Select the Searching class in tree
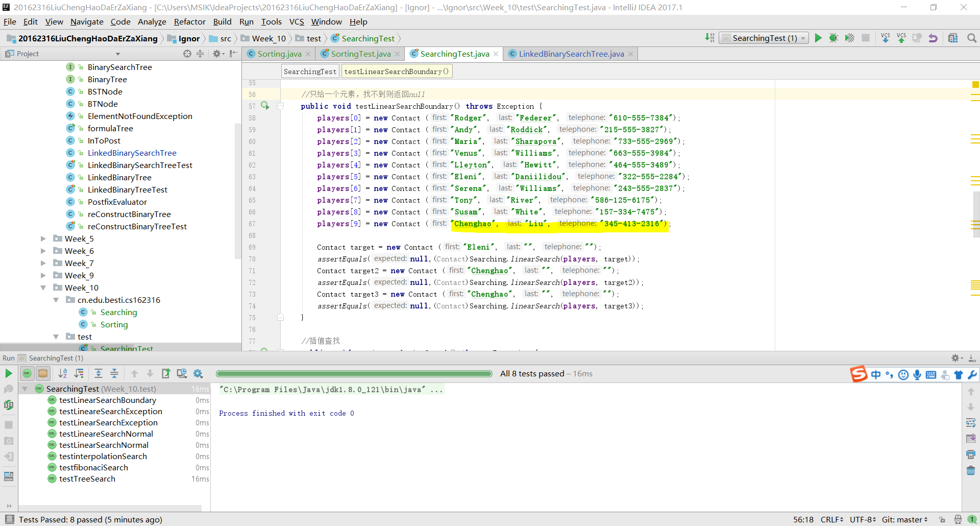Image resolution: width=980 pixels, height=526 pixels. pos(118,312)
